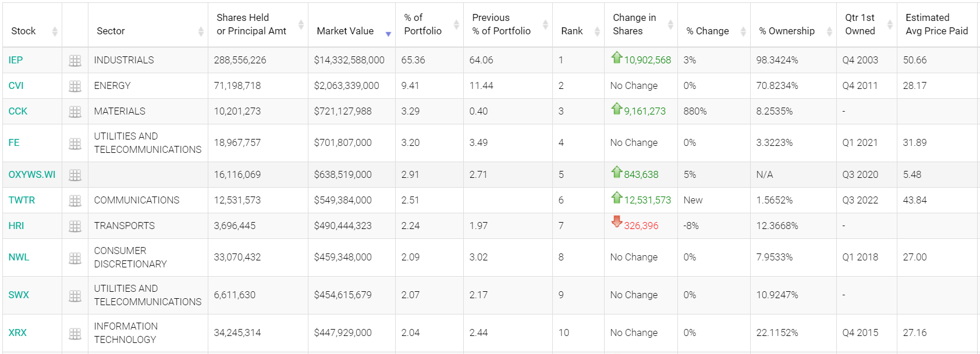Image resolution: width=980 pixels, height=354 pixels.
Task: Open the TWTR stock link
Action: coord(22,201)
